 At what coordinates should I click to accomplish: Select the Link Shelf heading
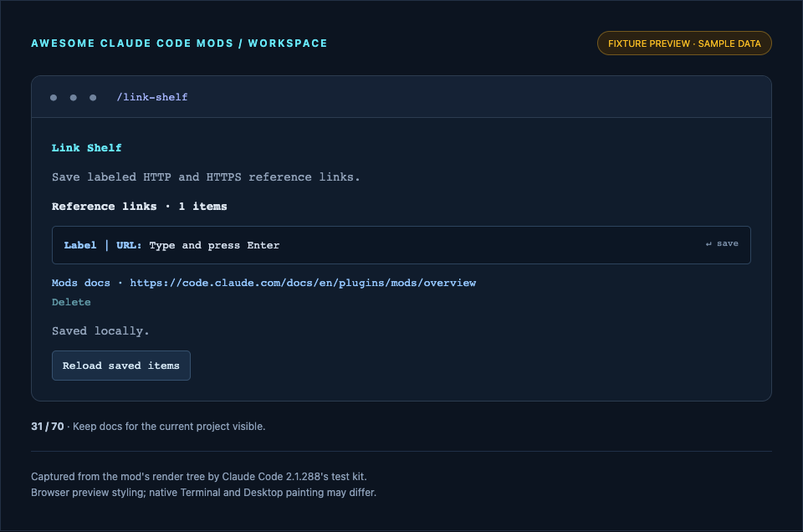click(x=86, y=148)
